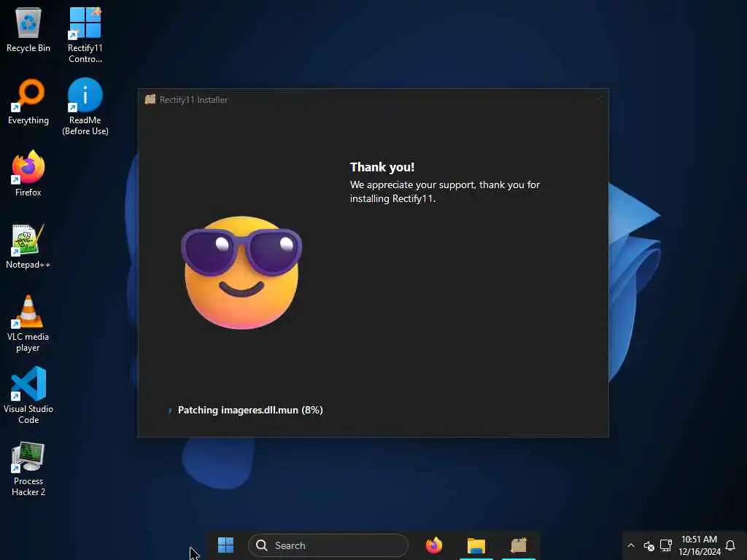Click the 'Patching imageres.dll.mun (8%)' status text

[250, 410]
